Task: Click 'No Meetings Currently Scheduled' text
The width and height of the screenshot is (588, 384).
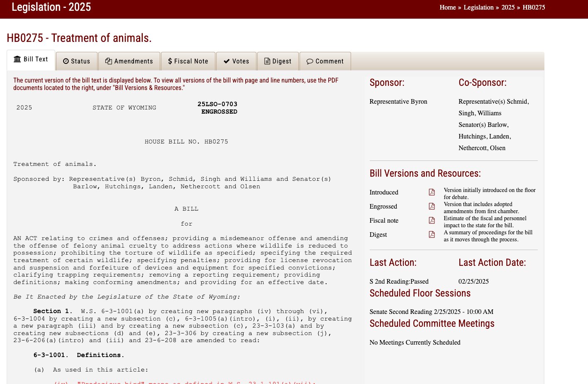Action: point(415,343)
